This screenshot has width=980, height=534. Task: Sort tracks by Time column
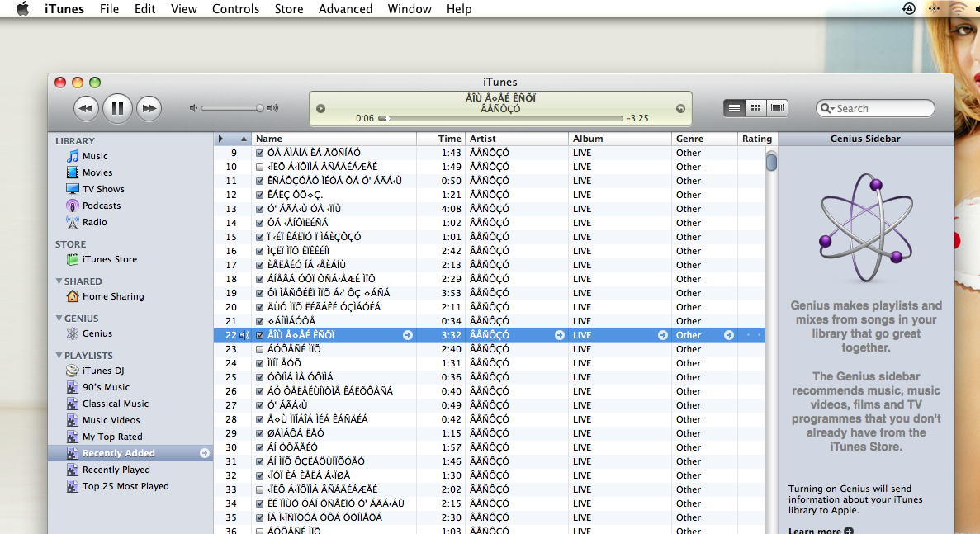(441, 139)
